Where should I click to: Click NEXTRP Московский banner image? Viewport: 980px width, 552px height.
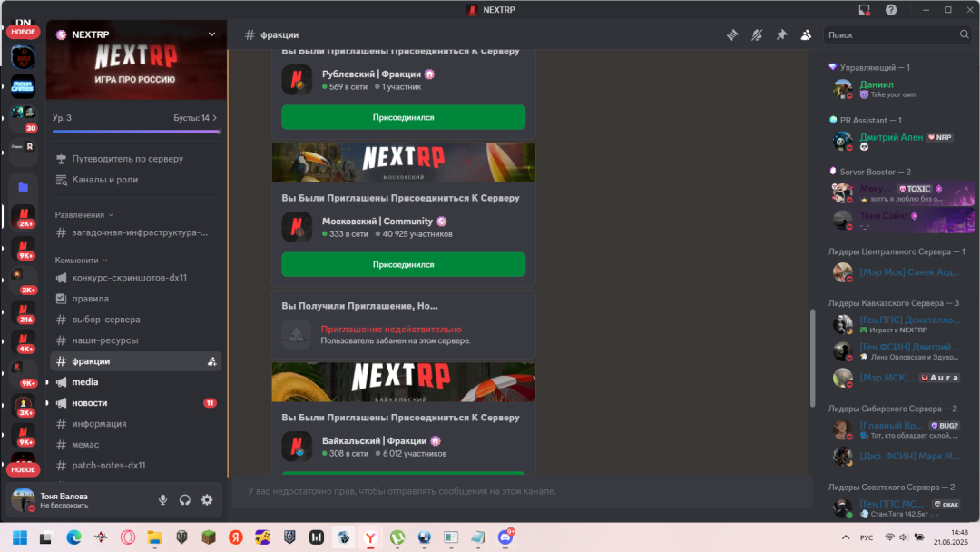pos(403,163)
